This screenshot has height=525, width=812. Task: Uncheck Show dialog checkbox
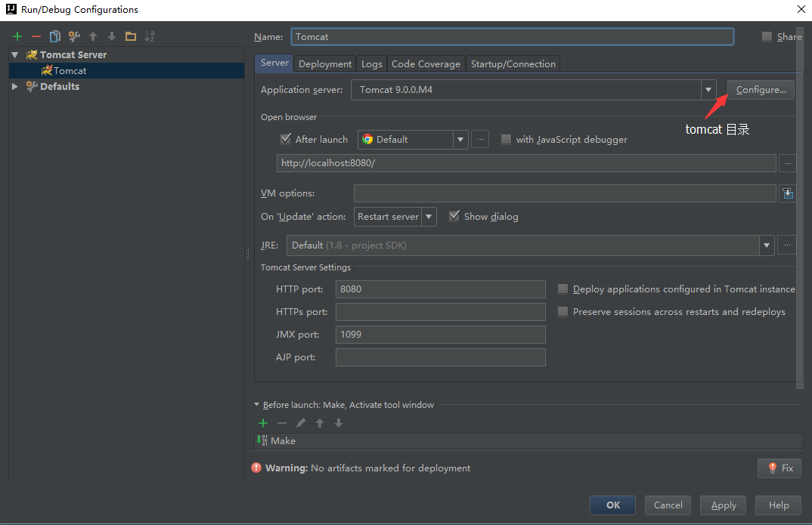(454, 216)
